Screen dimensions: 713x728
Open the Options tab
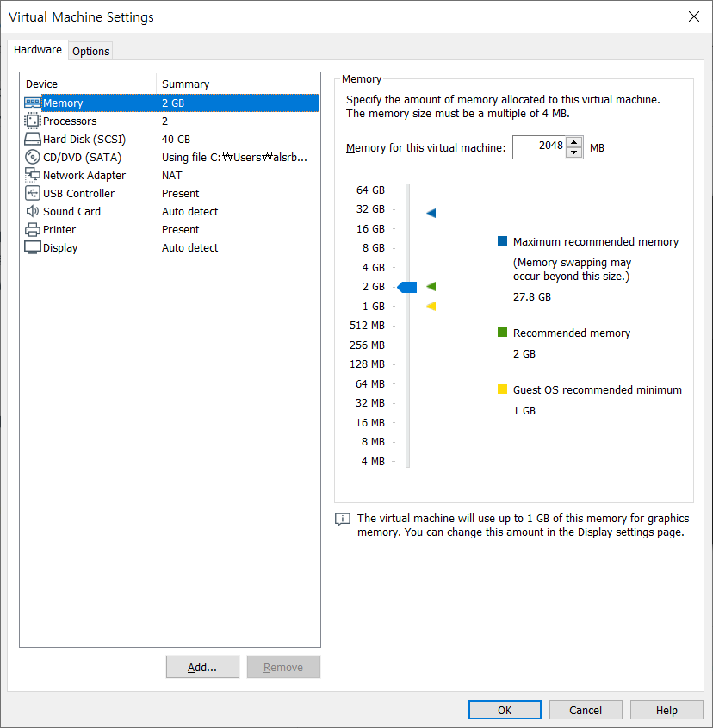pos(91,51)
